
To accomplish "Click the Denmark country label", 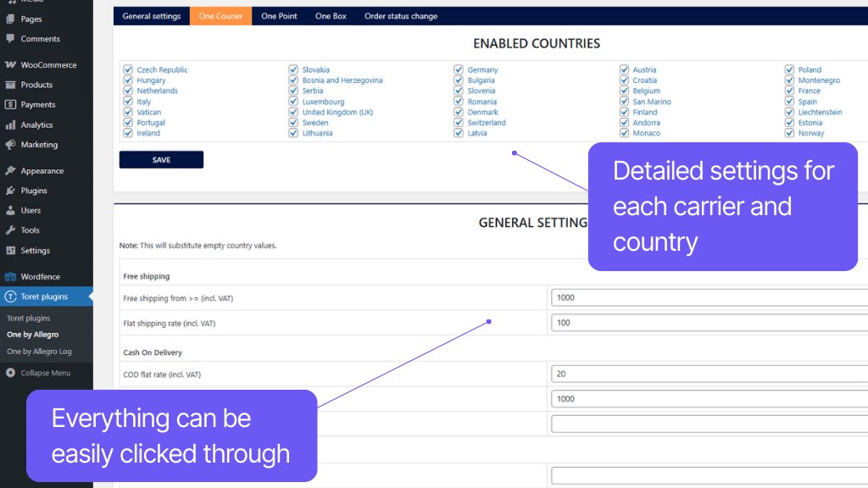I will 482,113.
